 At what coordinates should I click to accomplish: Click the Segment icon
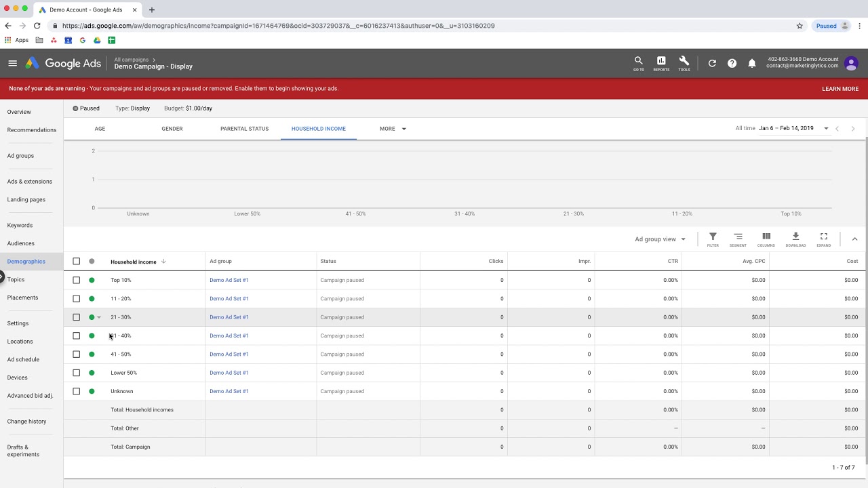point(738,239)
